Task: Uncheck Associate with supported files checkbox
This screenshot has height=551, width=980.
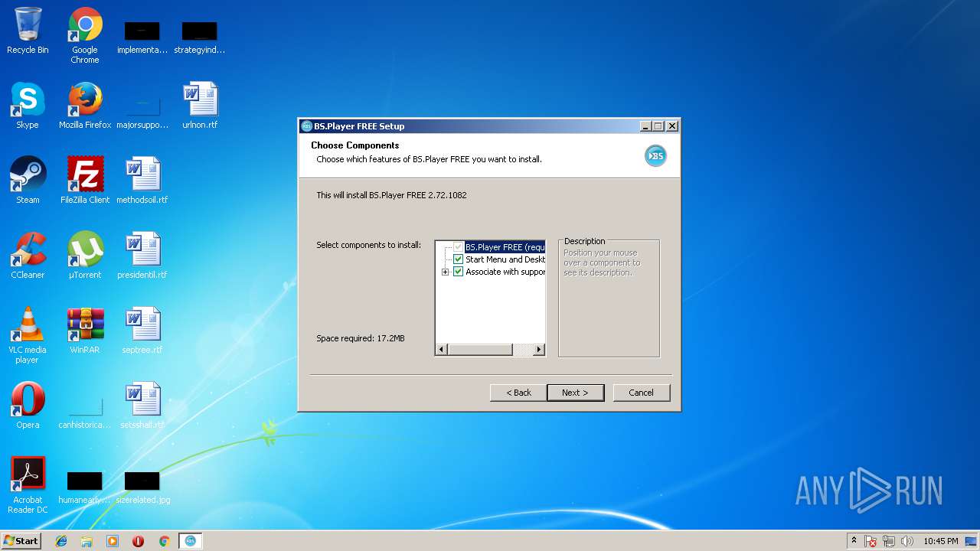Action: pyautogui.click(x=459, y=272)
